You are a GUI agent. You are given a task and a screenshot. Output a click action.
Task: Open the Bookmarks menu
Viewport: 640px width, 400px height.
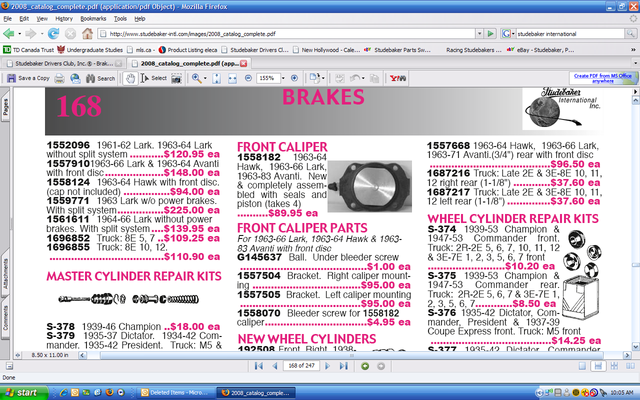(x=93, y=19)
